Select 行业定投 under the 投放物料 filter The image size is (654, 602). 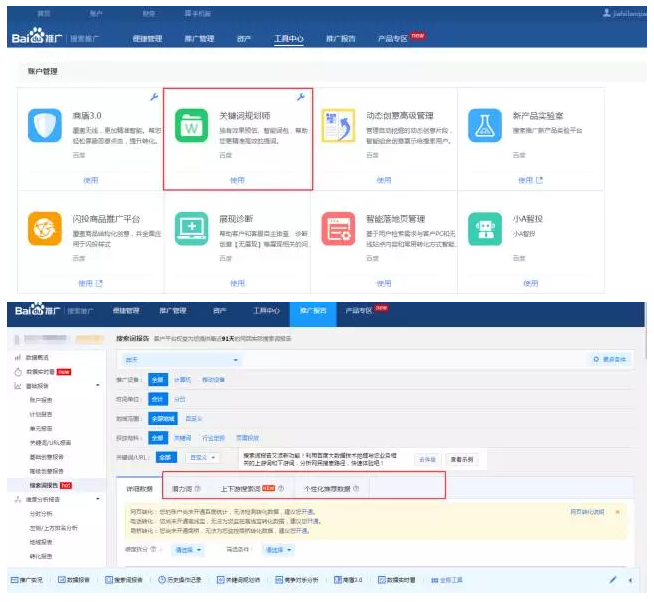click(x=214, y=438)
